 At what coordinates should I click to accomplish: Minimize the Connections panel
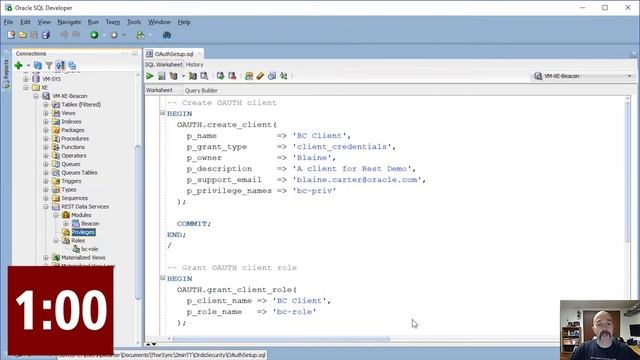135,53
